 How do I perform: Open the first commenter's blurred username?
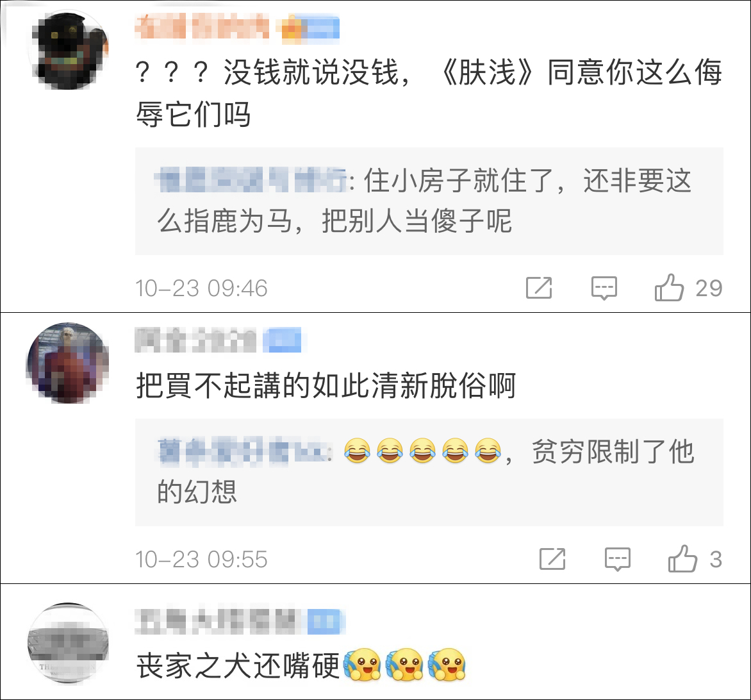pos(202,26)
